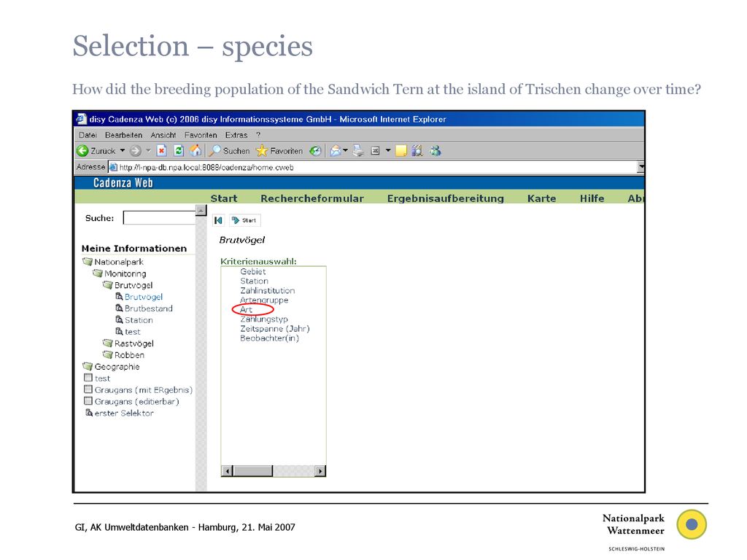Click the table icon beside top-level test
Viewport: 747px width, 560px height.
(88, 378)
